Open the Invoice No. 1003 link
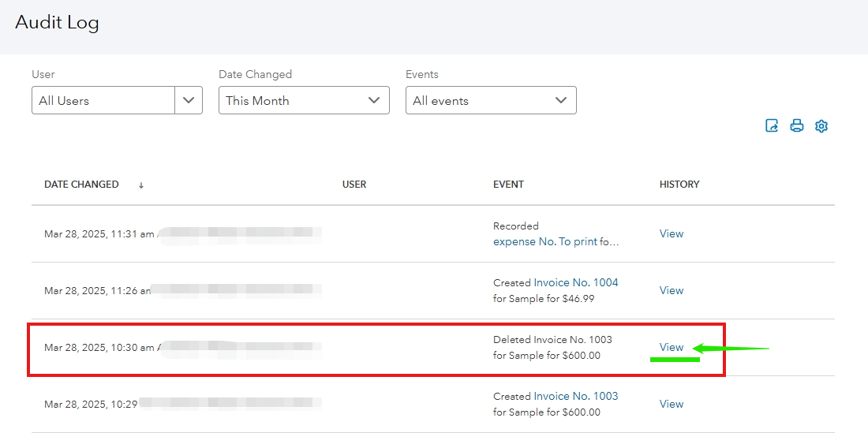 [x=576, y=396]
